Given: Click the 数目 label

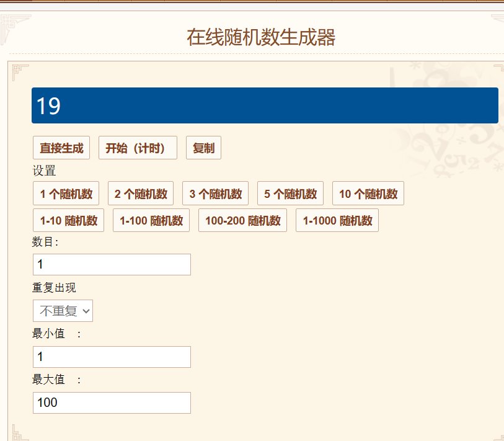Looking at the screenshot, I should 45,241.
